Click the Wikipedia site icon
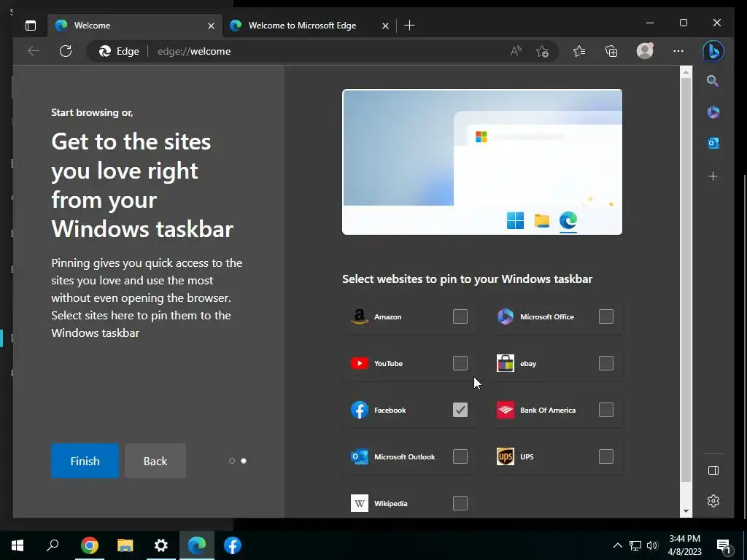 click(360, 503)
